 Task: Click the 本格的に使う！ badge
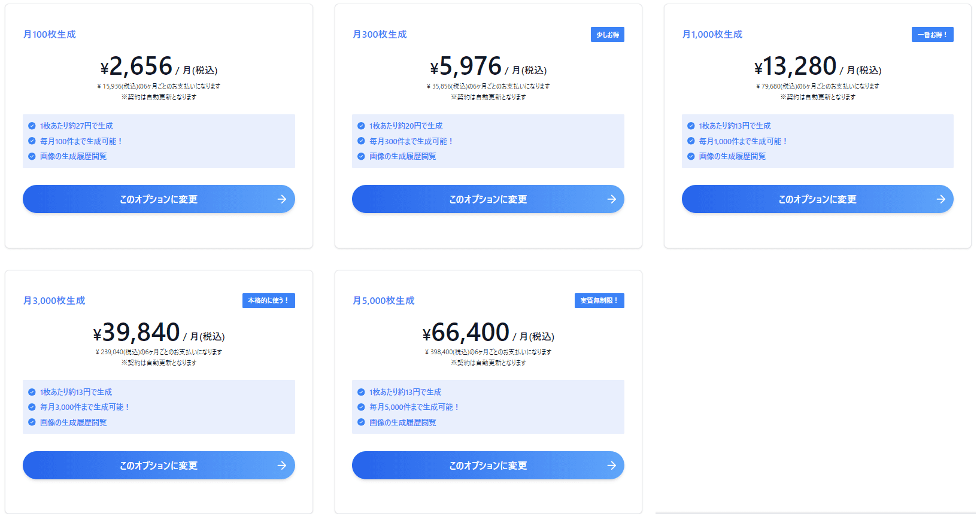[x=269, y=300]
